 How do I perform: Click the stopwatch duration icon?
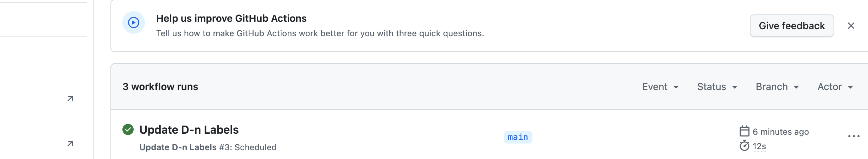[744, 146]
